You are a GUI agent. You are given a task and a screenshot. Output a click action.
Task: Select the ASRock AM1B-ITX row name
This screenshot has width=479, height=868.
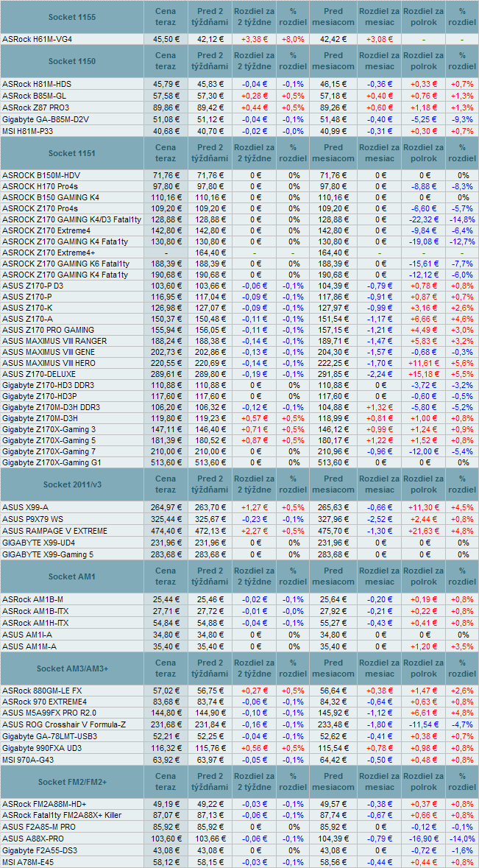(35, 611)
